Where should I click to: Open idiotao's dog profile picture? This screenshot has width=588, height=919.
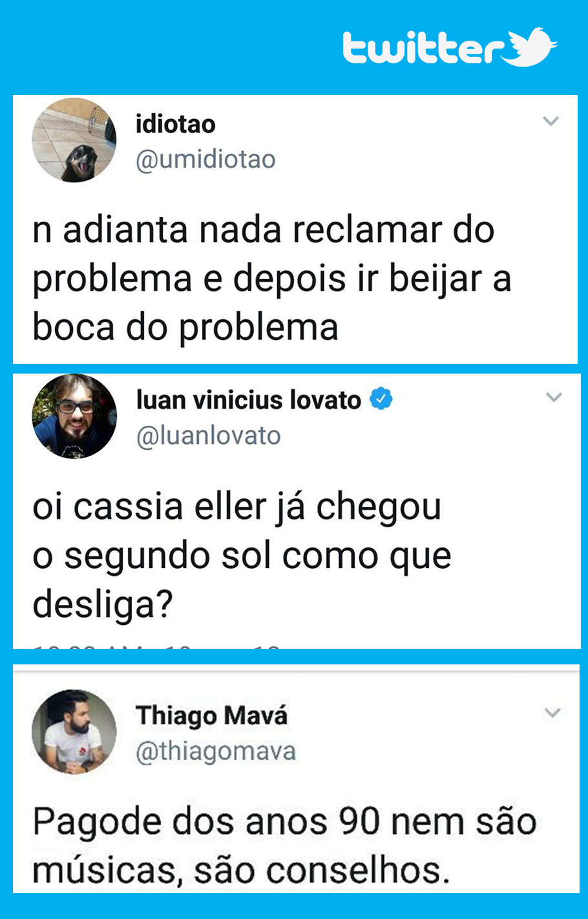tap(74, 140)
